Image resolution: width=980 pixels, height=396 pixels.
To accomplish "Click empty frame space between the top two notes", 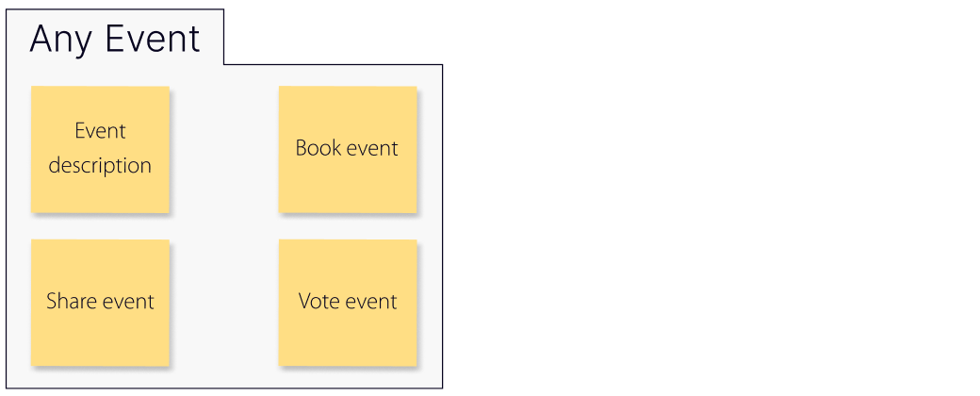I will [224, 149].
